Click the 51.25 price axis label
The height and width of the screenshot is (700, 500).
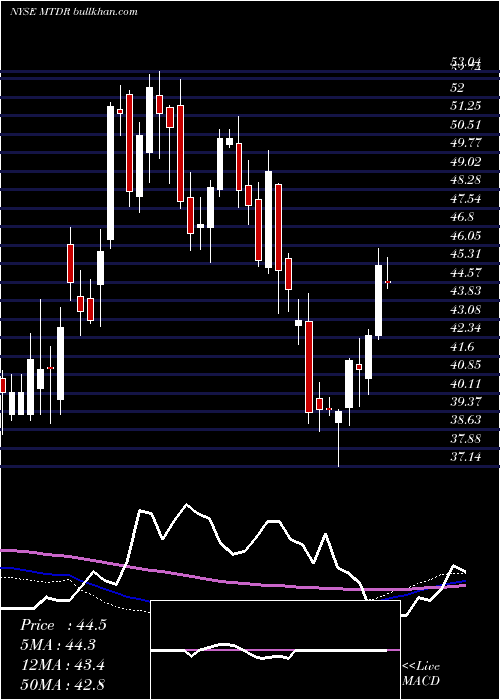tap(466, 106)
